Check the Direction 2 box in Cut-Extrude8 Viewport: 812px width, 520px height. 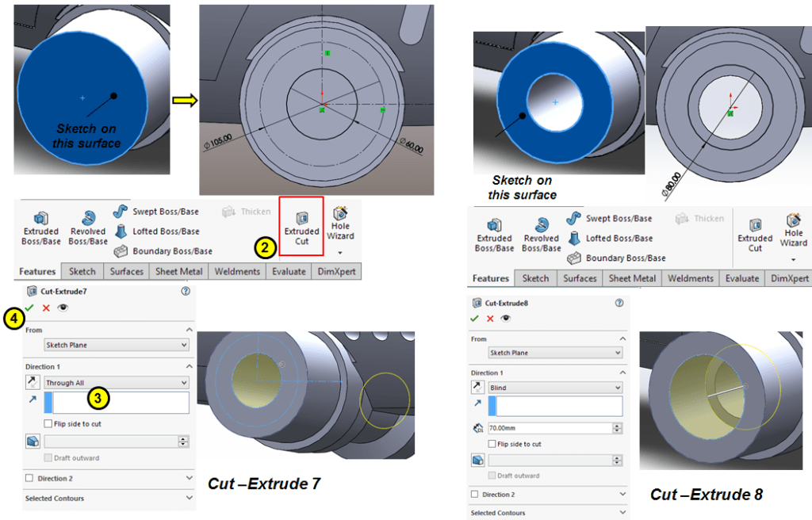click(476, 495)
